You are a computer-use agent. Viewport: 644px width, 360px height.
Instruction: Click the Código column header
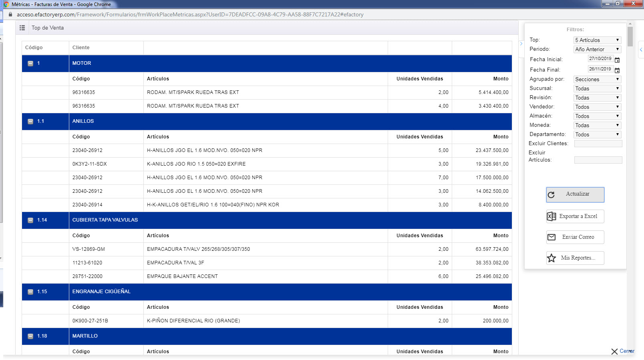click(x=34, y=48)
